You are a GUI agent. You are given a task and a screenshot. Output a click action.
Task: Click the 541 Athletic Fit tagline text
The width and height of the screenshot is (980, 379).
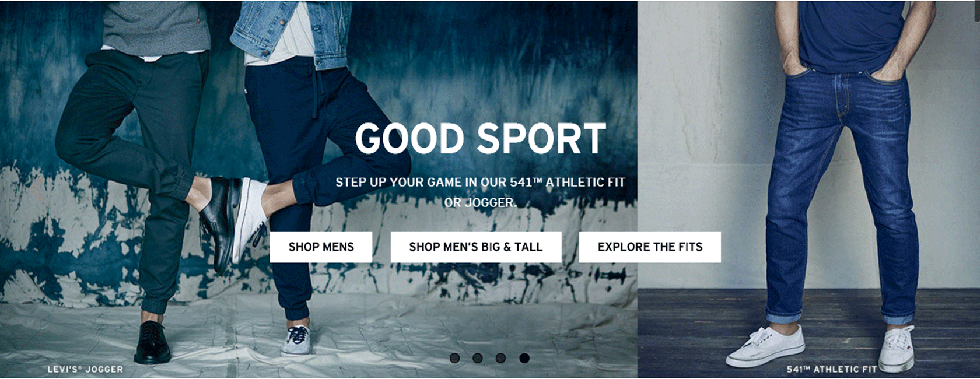tap(480, 192)
